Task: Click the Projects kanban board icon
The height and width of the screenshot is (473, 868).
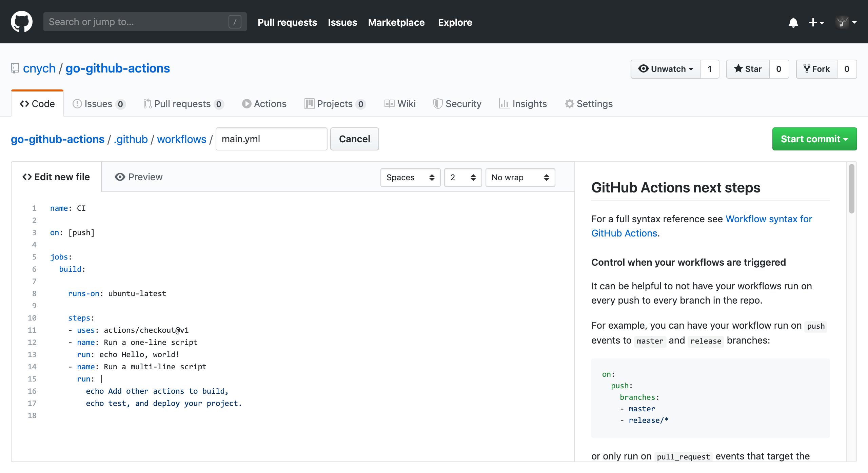Action: (x=309, y=104)
